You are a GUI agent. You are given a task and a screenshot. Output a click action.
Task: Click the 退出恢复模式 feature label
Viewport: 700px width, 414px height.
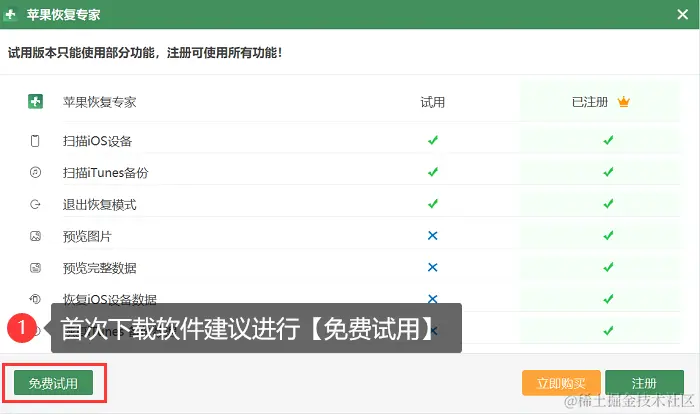coord(100,205)
